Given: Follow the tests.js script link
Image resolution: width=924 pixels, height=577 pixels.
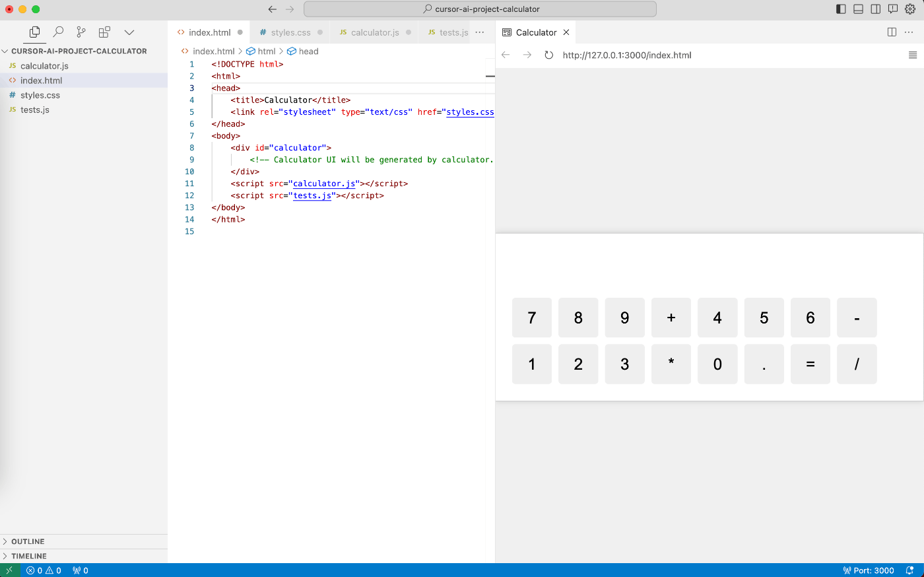Looking at the screenshot, I should coord(312,195).
